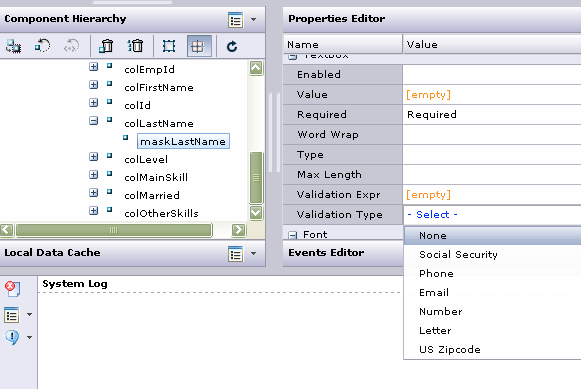Viewport: 581px width, 389px height.
Task: Choose Social Security validation type
Action: [x=492, y=255]
